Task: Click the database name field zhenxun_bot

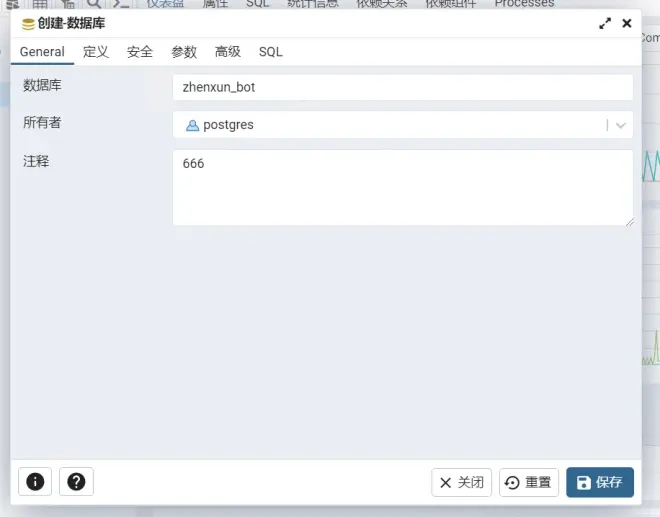Action: tap(403, 87)
